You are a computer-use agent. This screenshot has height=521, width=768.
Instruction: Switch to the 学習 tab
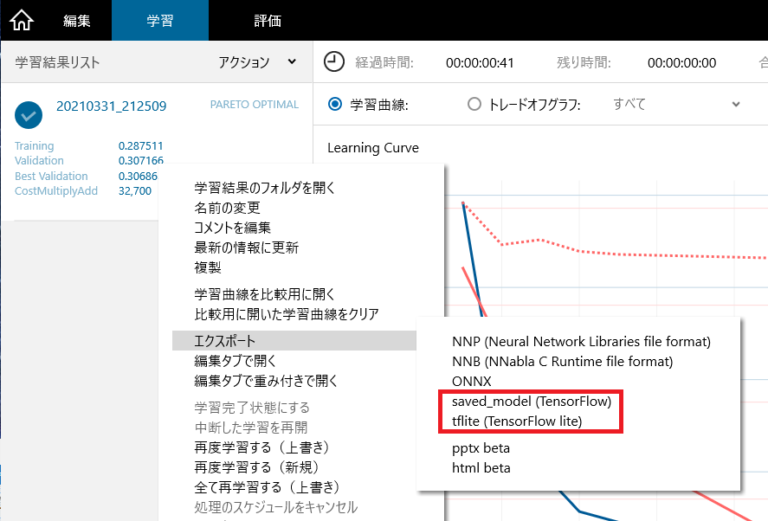click(x=160, y=21)
